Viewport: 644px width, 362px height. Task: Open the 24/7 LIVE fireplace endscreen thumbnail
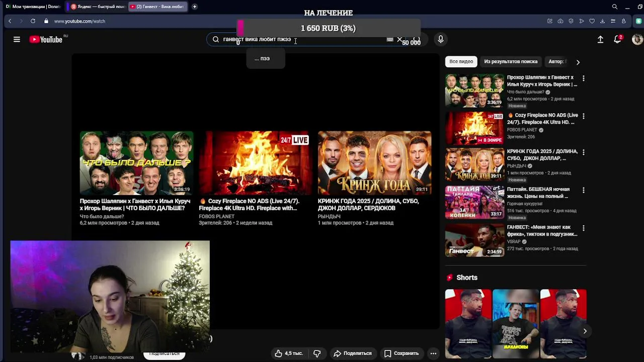(255, 163)
